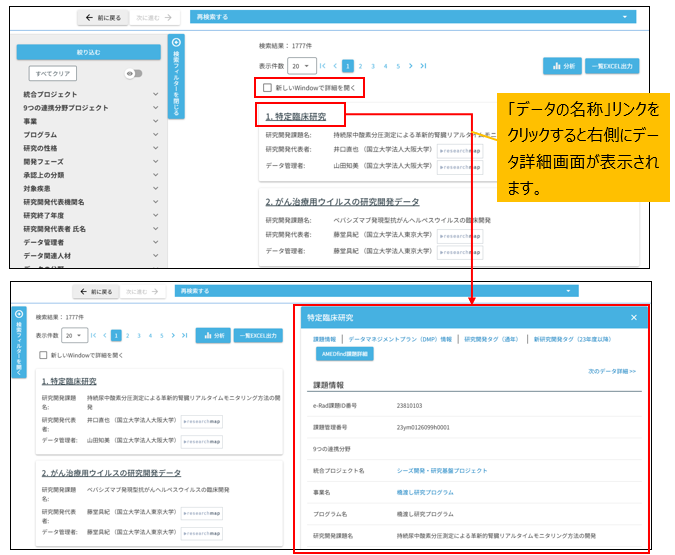Click the AMEDfind課題詳細 button

tap(343, 354)
